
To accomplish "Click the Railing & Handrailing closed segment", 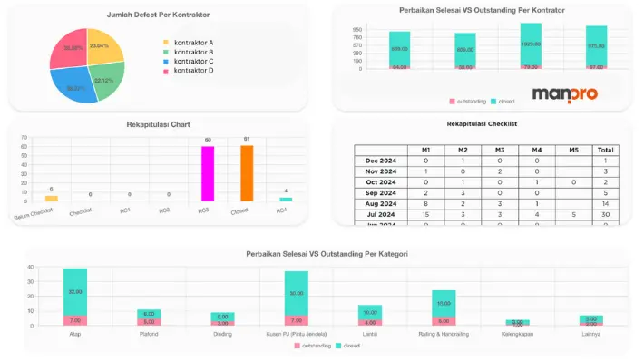I will pos(444,304).
